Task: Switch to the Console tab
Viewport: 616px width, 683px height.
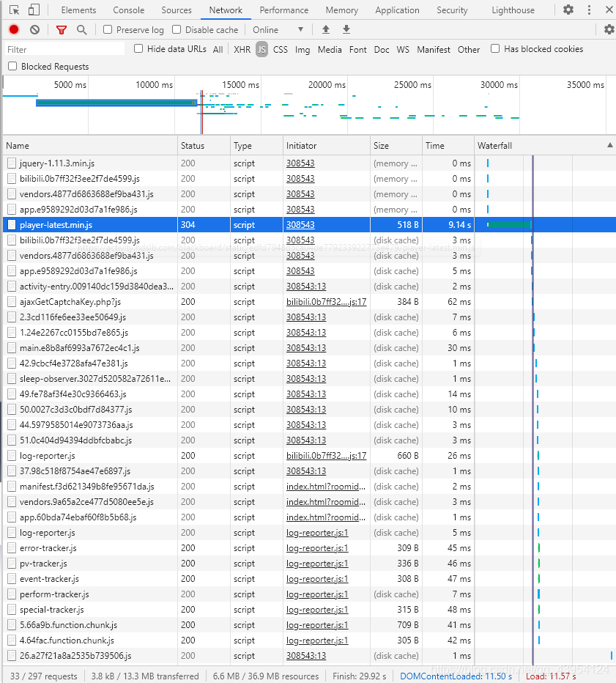Action: coord(128,10)
